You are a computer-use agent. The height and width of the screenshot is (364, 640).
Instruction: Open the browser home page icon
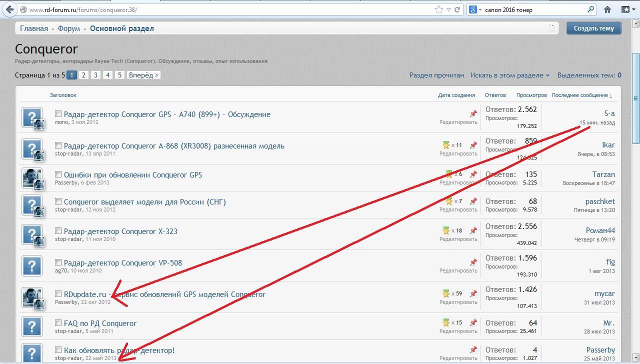pyautogui.click(x=607, y=9)
